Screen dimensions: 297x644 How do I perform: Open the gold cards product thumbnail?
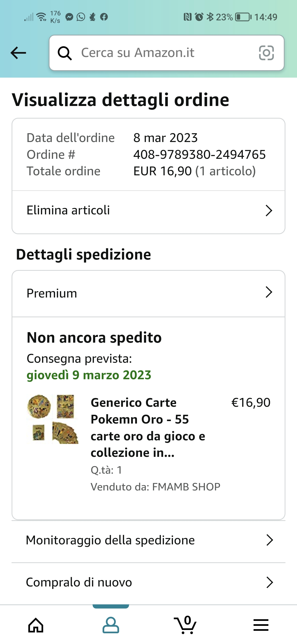[53, 419]
